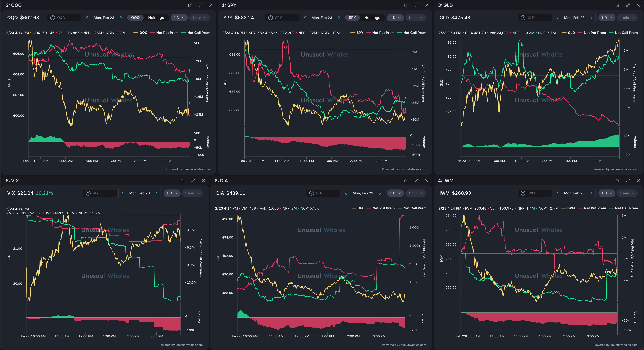Open the 1 min interval dropdown on SPY

coord(416,18)
